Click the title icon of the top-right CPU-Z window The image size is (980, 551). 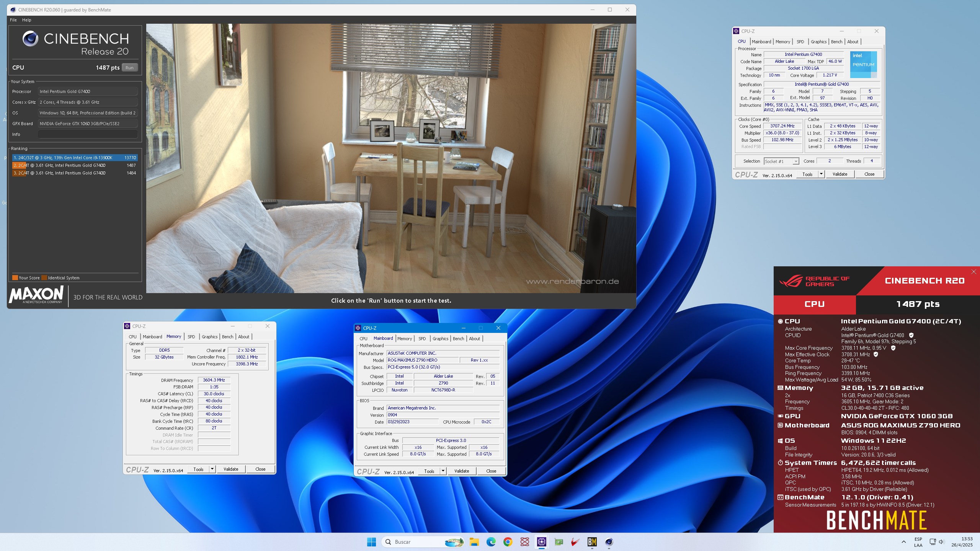(736, 31)
